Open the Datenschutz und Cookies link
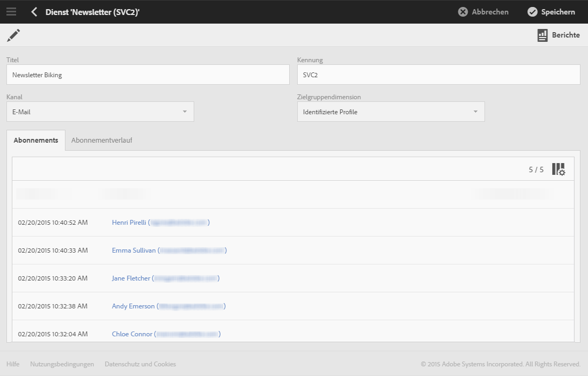Screen dimensions: 588x376 tap(140, 364)
